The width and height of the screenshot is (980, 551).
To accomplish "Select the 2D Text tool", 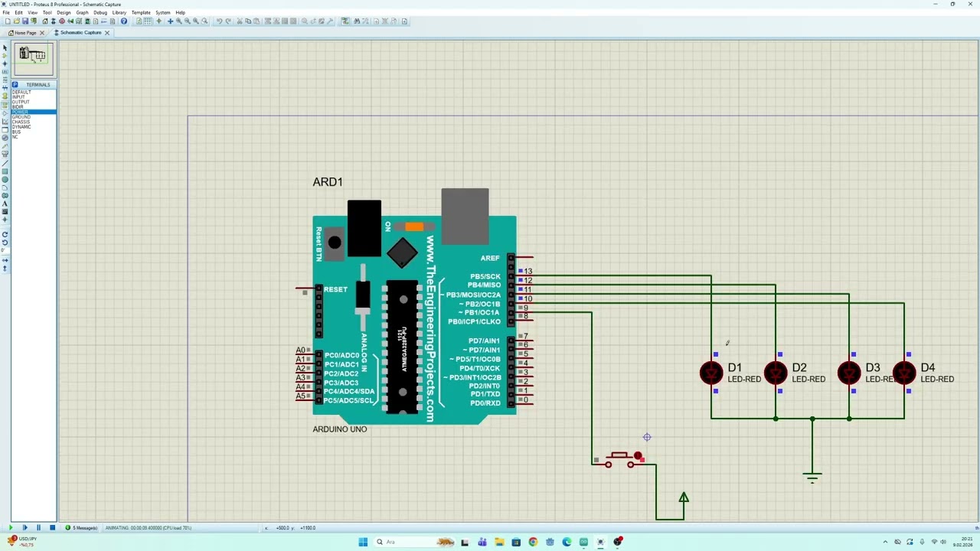I will click(5, 203).
